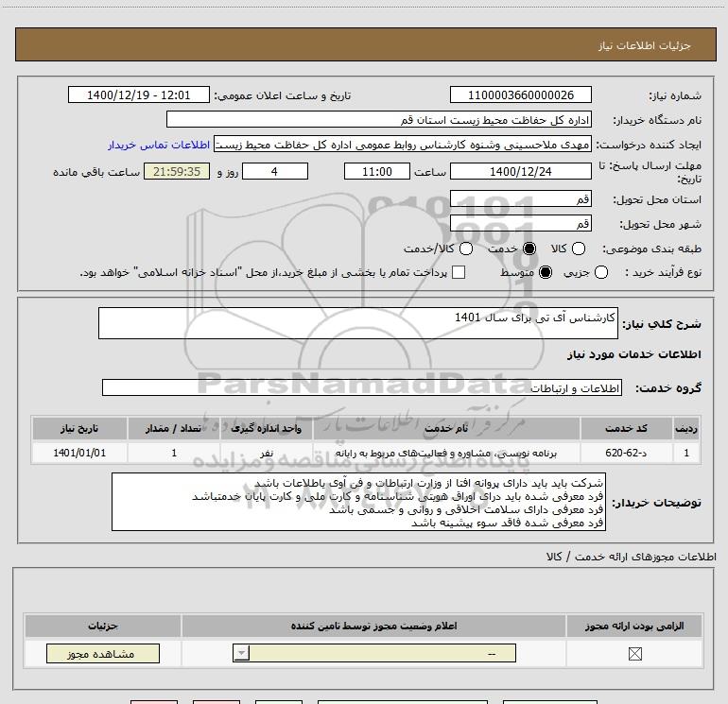Screen dimensions: 728x704
Task: Click the unit cell نفر
Action: click(x=266, y=453)
